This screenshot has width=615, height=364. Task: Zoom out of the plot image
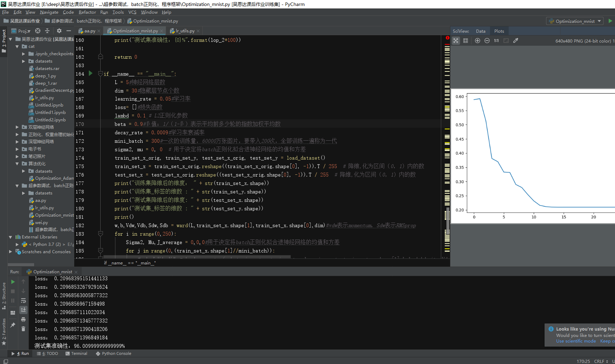487,40
